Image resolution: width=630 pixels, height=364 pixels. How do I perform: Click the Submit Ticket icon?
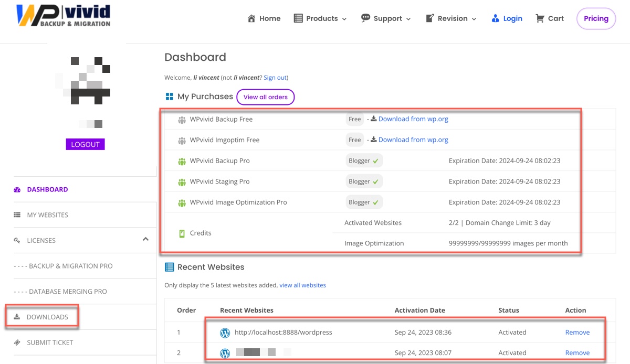click(x=17, y=342)
